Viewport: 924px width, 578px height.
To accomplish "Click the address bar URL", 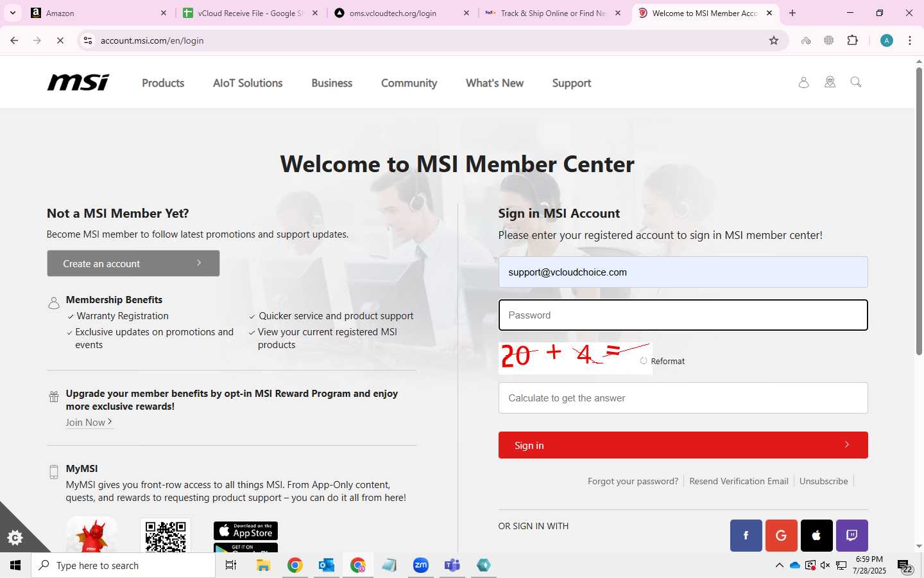I will point(152,40).
